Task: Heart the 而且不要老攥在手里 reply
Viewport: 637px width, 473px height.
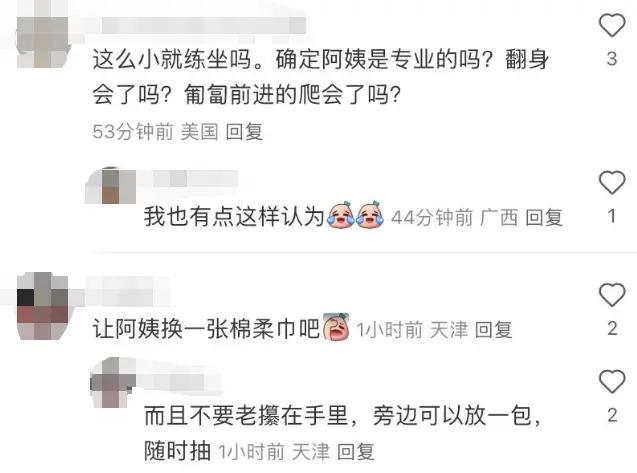Action: click(x=612, y=381)
